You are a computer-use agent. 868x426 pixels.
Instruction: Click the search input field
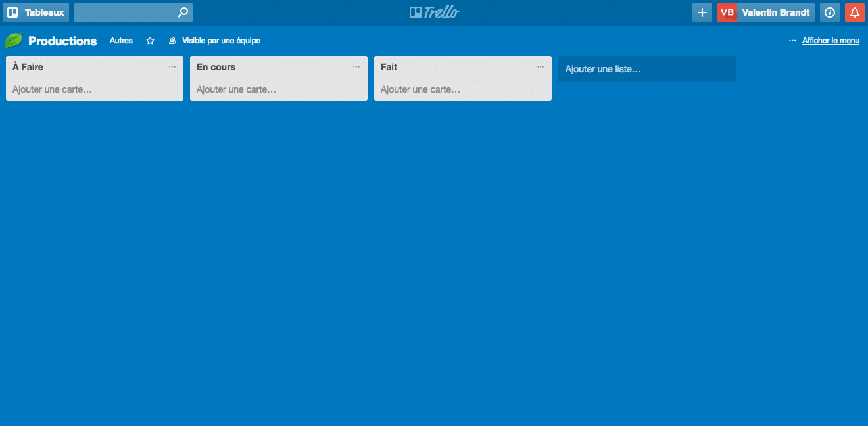[x=133, y=12]
